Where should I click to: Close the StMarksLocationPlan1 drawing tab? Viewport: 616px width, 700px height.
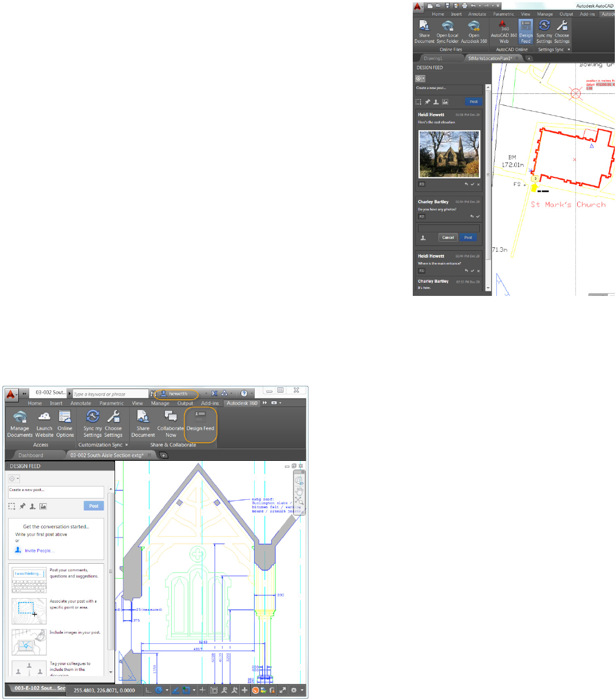pyautogui.click(x=517, y=58)
